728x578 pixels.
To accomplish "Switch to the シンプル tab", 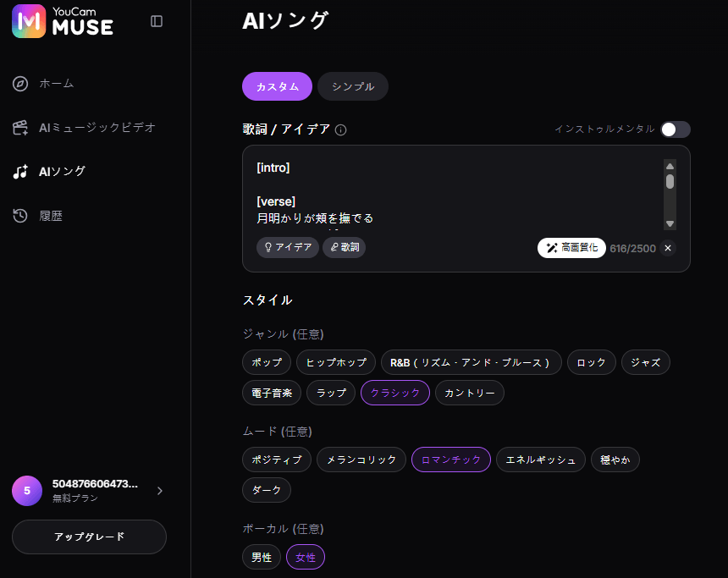I will point(353,86).
